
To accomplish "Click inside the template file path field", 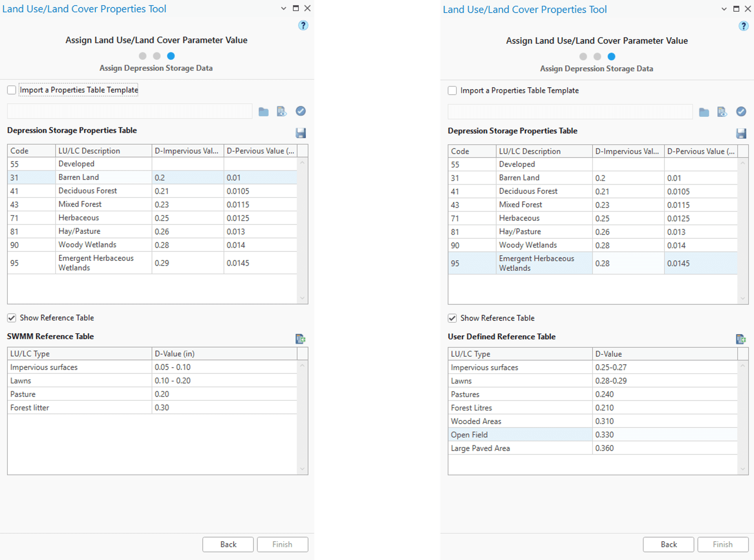I will (x=130, y=111).
